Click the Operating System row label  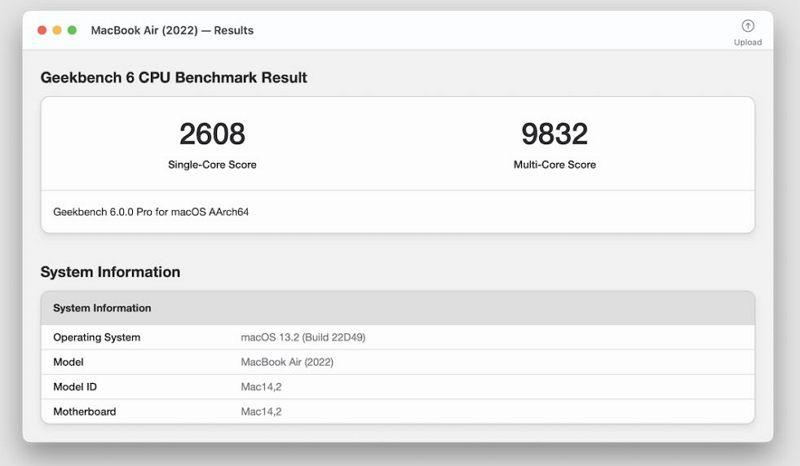click(x=96, y=337)
